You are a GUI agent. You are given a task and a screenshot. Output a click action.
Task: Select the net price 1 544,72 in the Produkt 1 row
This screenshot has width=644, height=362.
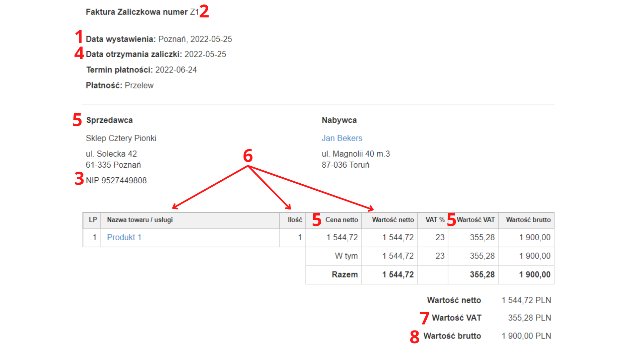tap(342, 237)
